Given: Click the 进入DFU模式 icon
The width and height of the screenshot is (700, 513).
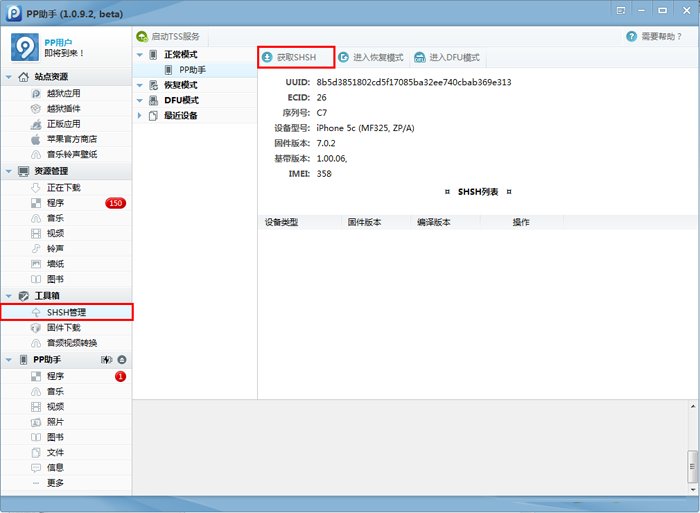Looking at the screenshot, I should [420, 57].
